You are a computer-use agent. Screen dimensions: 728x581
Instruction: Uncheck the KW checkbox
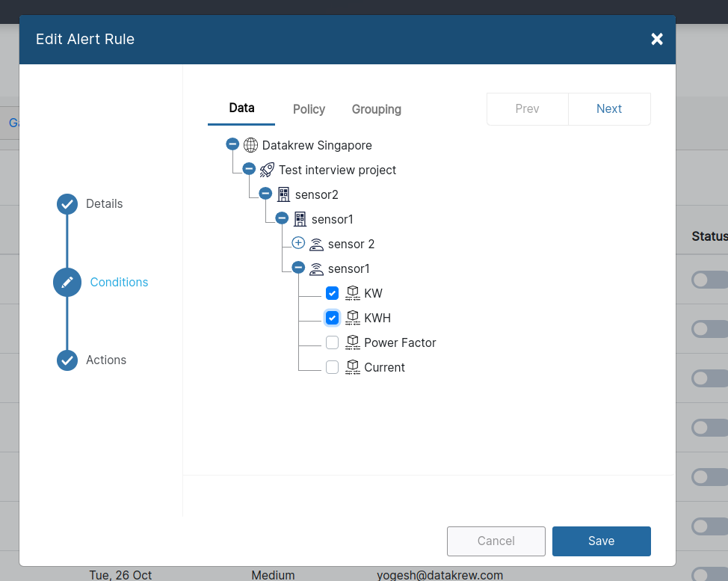pos(332,292)
